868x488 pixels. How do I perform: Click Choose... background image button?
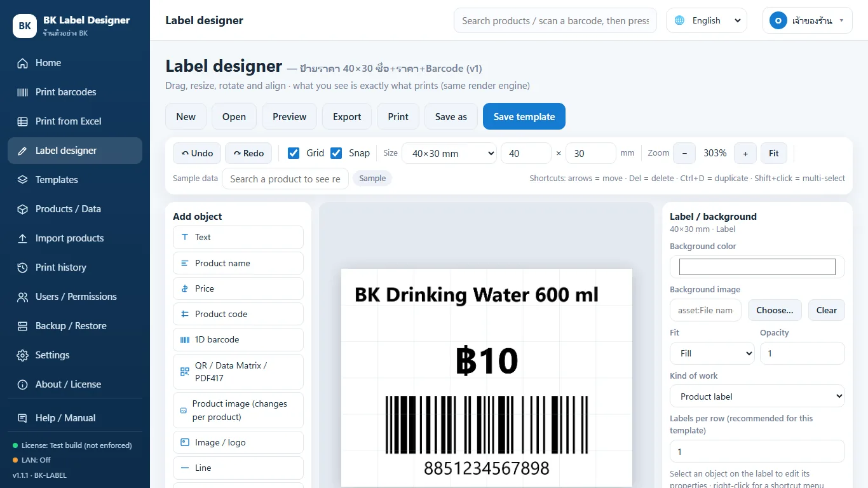(775, 310)
